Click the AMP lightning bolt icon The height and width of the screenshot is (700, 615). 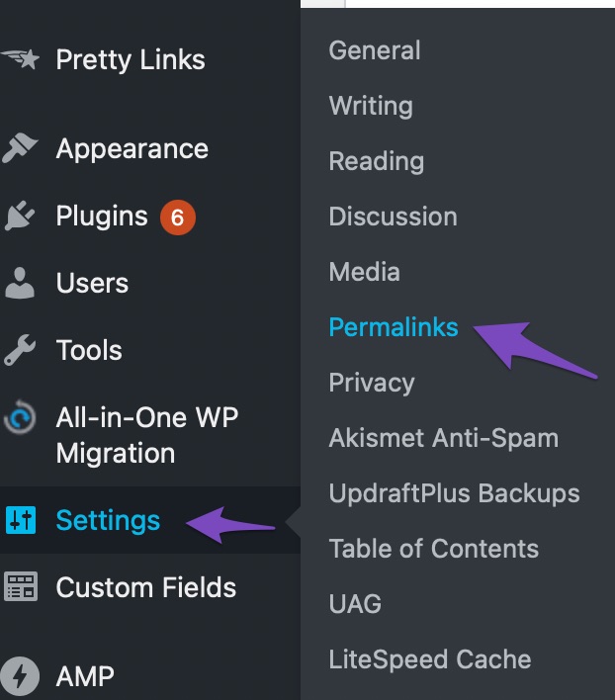pos(20,676)
